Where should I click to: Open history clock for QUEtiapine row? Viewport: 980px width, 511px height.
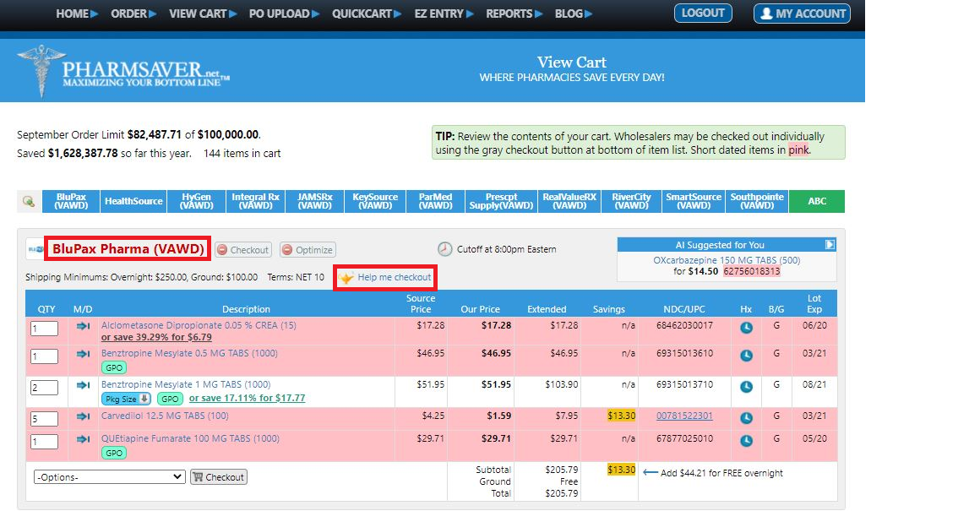[x=746, y=441]
